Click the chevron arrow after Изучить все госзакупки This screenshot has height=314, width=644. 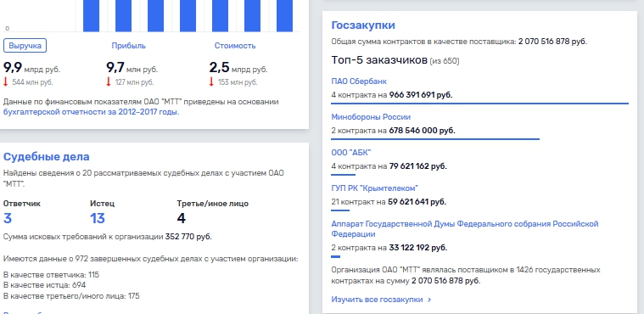point(429,300)
